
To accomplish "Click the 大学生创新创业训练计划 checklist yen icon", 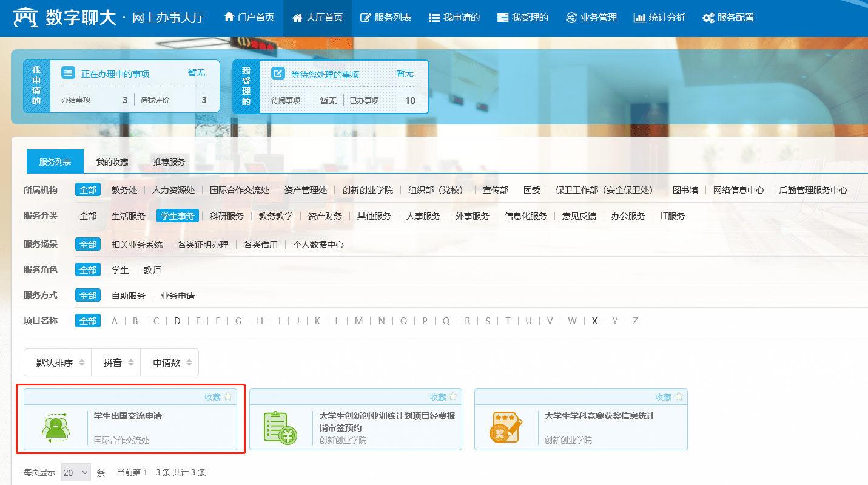I will pos(280,427).
